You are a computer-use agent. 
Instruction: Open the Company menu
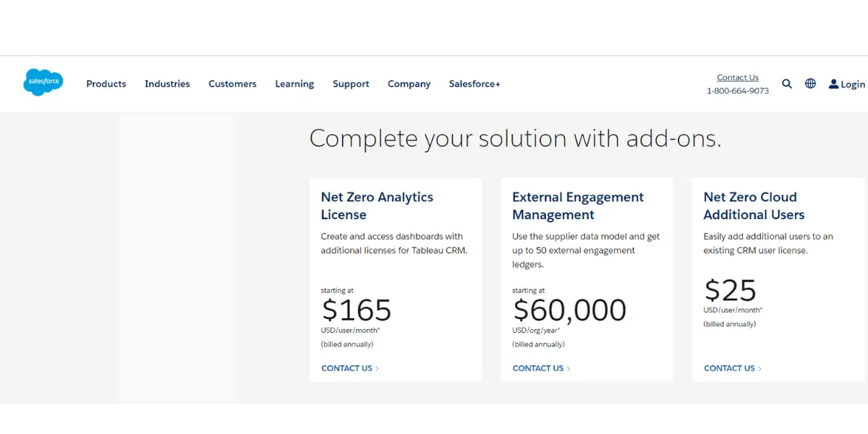409,84
